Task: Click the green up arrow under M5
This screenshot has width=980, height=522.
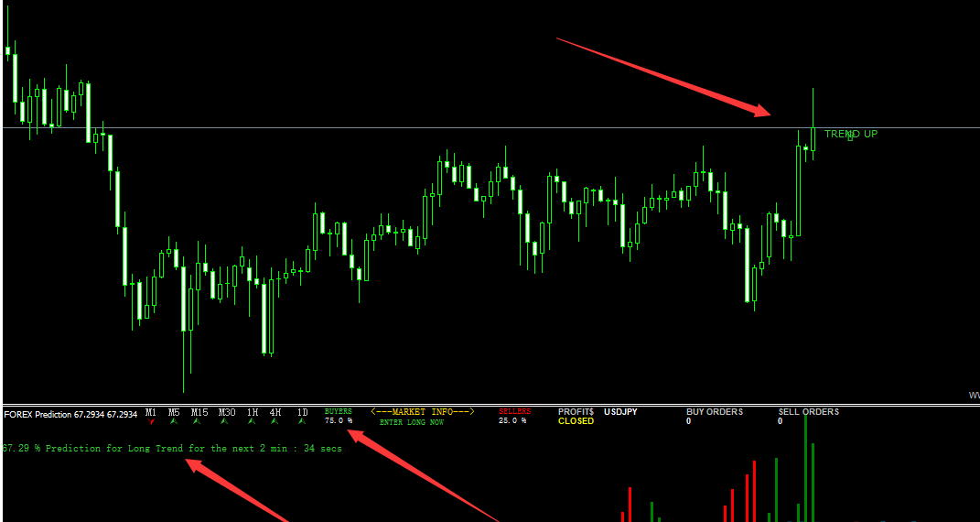Action: click(x=173, y=422)
